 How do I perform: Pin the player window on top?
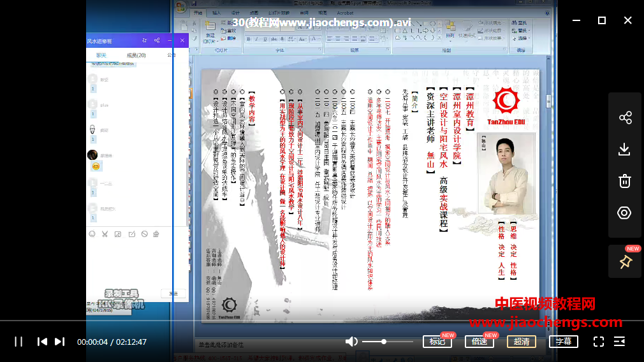point(626,262)
